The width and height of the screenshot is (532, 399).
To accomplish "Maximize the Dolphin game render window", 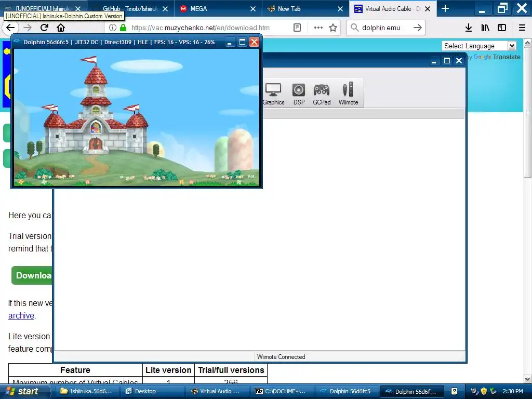I will pos(242,42).
